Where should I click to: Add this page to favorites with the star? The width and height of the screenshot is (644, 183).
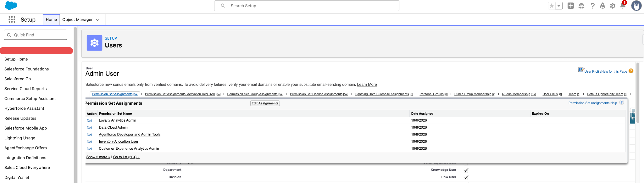[552, 6]
